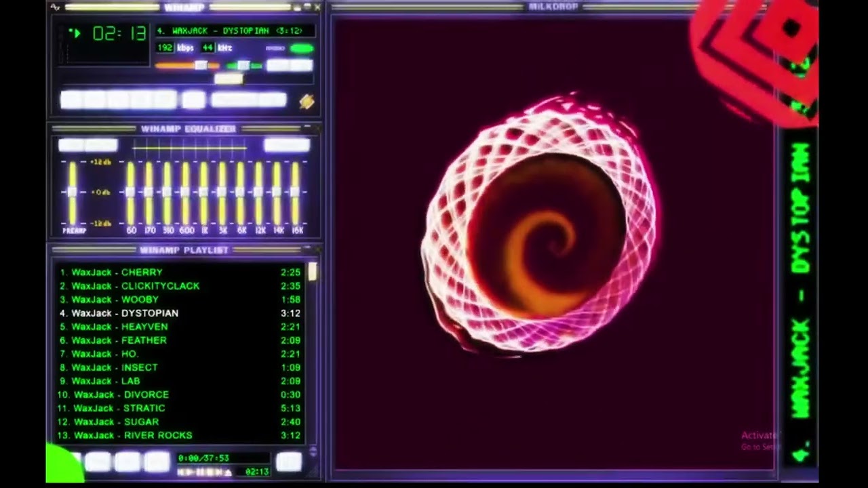This screenshot has width=868, height=488.
Task: Select playlist track 1 CHERRY
Action: tap(180, 272)
